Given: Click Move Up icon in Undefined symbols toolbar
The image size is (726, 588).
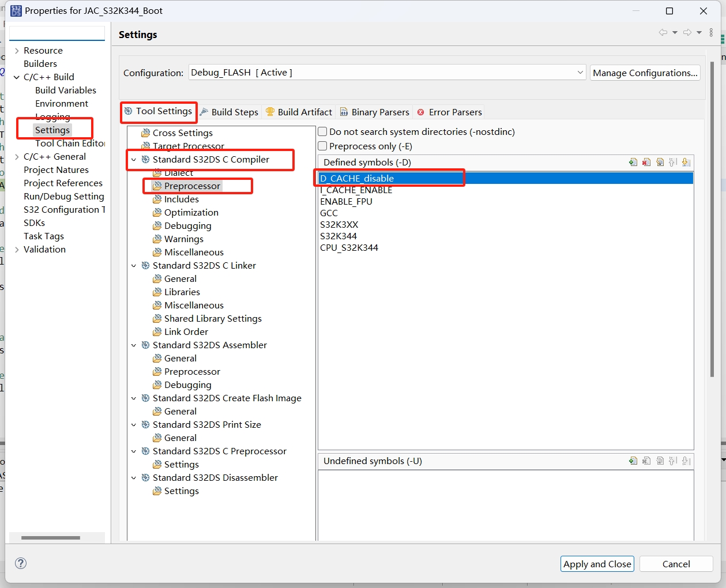Looking at the screenshot, I should click(673, 461).
